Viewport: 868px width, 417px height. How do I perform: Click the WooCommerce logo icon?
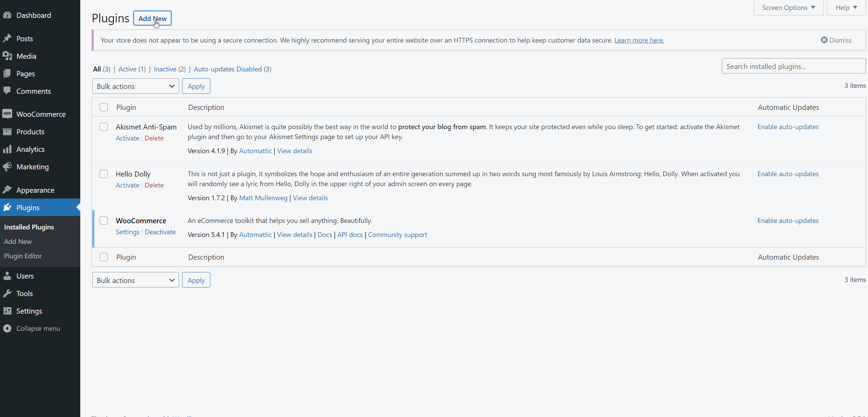click(7, 114)
